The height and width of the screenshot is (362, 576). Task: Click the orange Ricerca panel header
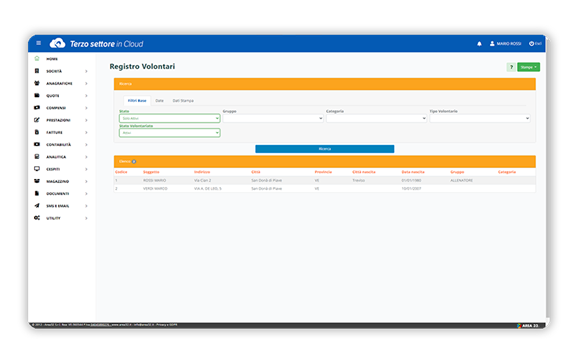point(325,84)
